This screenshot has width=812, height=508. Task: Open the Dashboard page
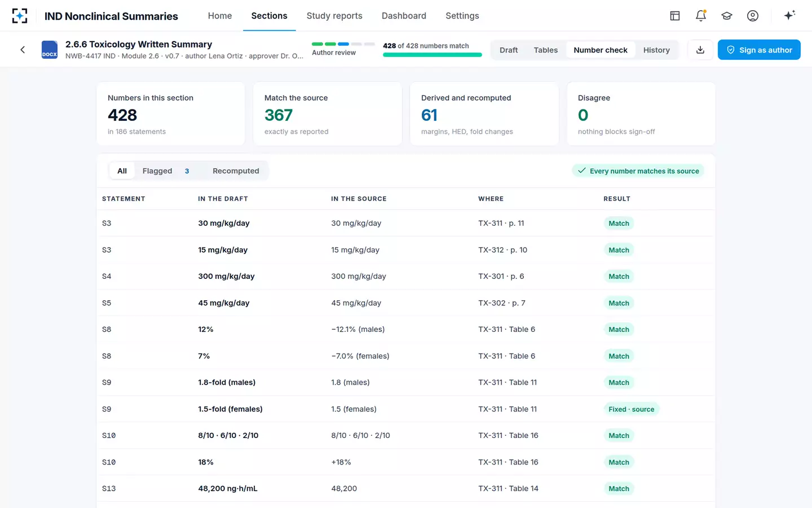click(404, 16)
